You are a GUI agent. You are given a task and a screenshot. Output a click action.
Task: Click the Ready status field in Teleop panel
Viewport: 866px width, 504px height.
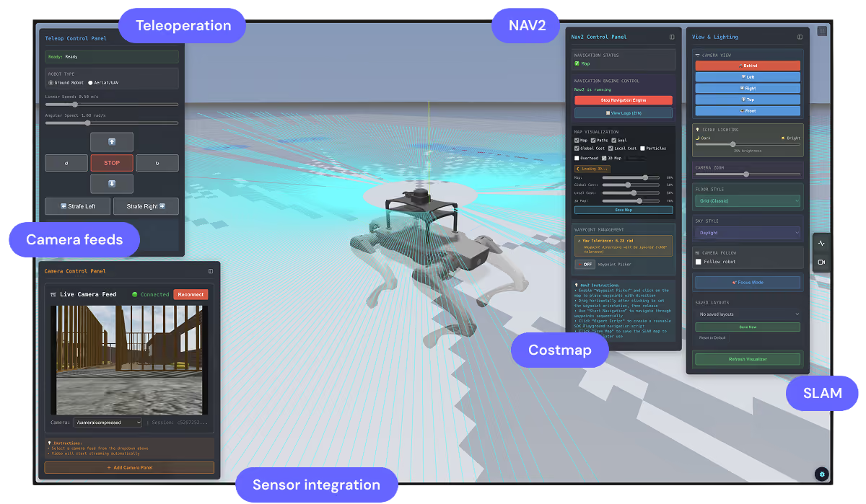(112, 56)
